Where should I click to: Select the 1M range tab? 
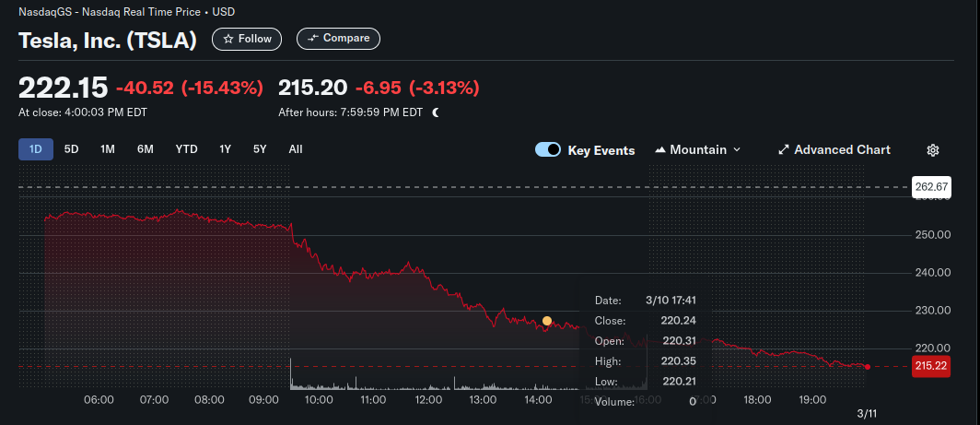[x=108, y=149]
